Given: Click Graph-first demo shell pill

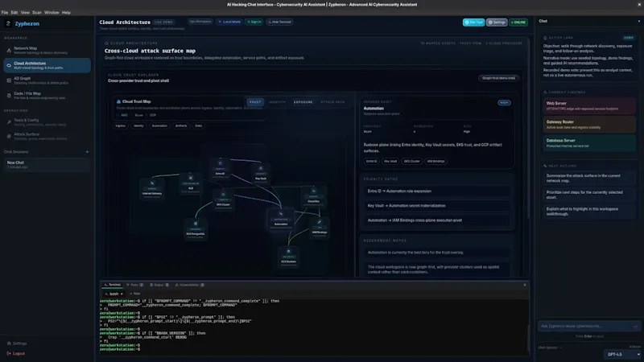Looking at the screenshot, I should pos(498,78).
